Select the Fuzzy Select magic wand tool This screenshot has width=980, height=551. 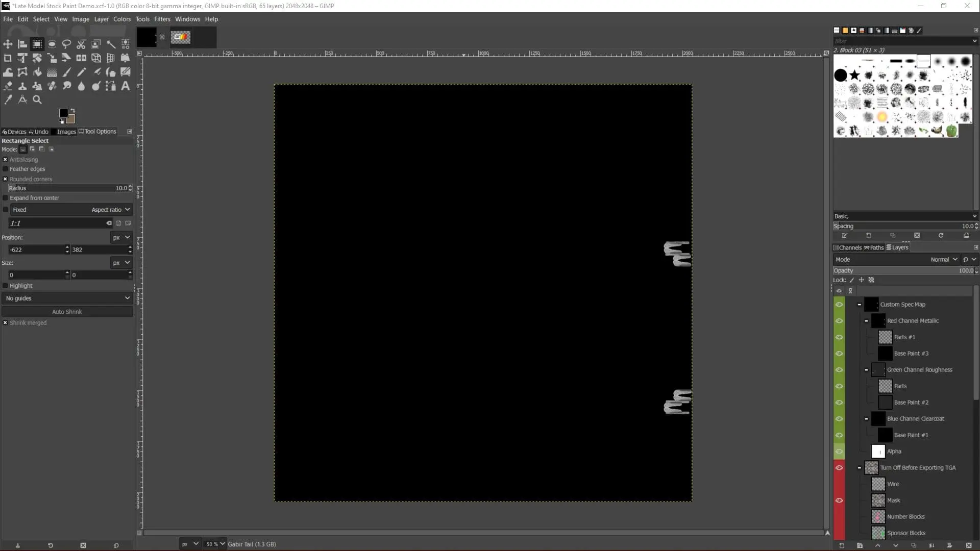click(111, 44)
